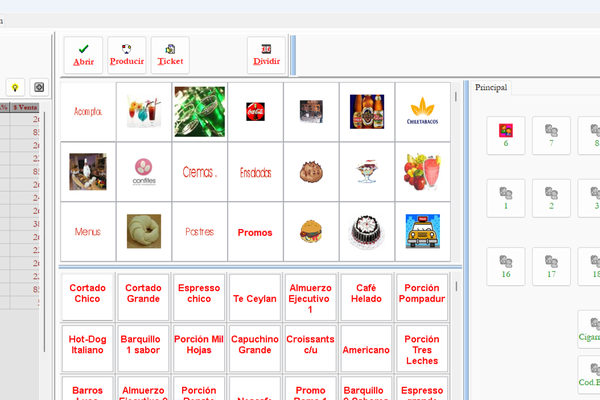This screenshot has height=400, width=600.
Task: Add Espresso chico product
Action: pos(199,297)
